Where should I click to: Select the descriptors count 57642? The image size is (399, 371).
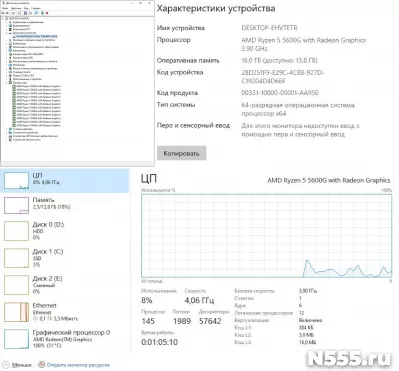pyautogui.click(x=210, y=321)
